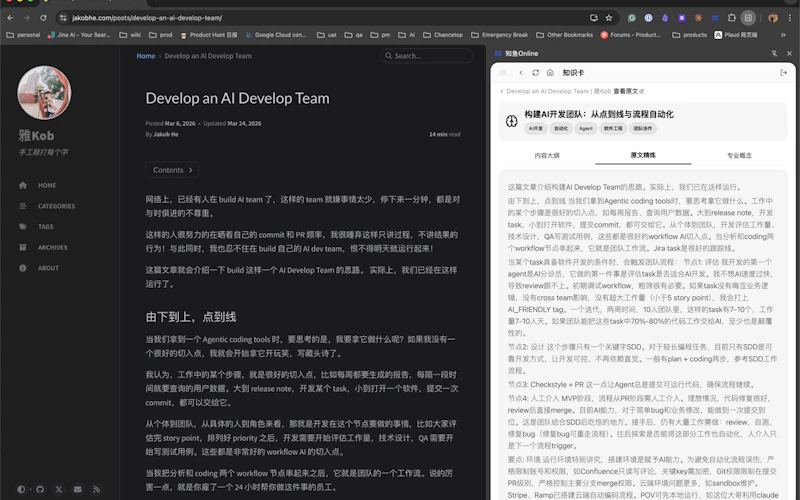The width and height of the screenshot is (800, 500).
Task: Switch to the 原文精炼 tab
Action: click(643, 155)
